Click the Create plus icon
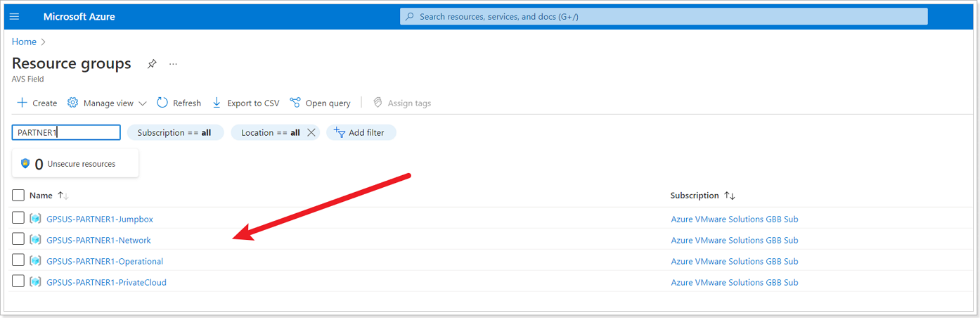The image size is (980, 318). [x=22, y=103]
